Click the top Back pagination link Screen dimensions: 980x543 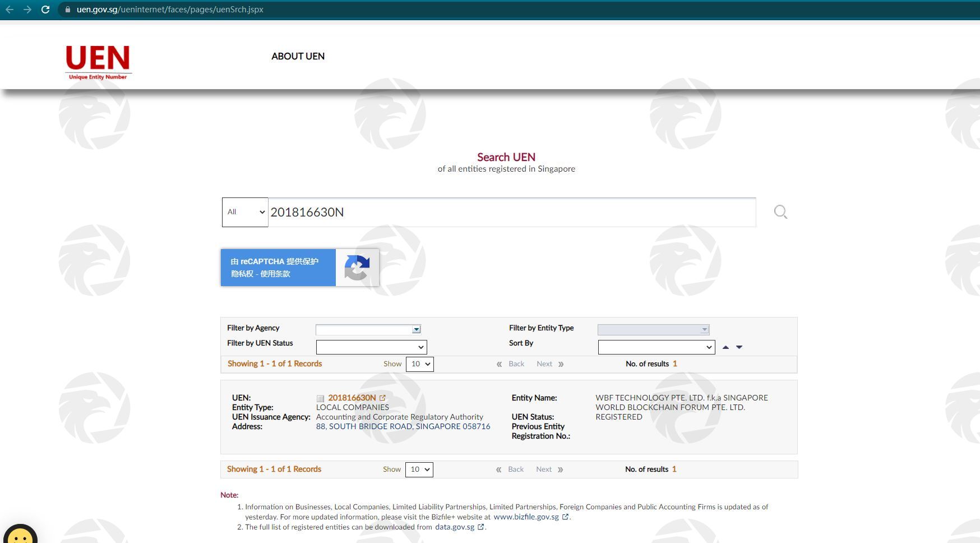(516, 364)
